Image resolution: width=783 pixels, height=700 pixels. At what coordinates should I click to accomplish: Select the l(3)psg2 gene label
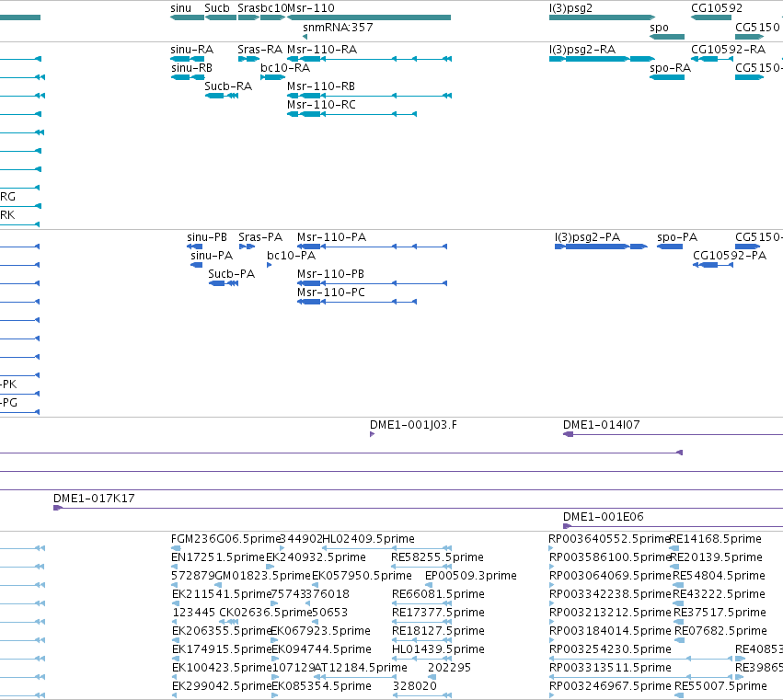click(570, 8)
